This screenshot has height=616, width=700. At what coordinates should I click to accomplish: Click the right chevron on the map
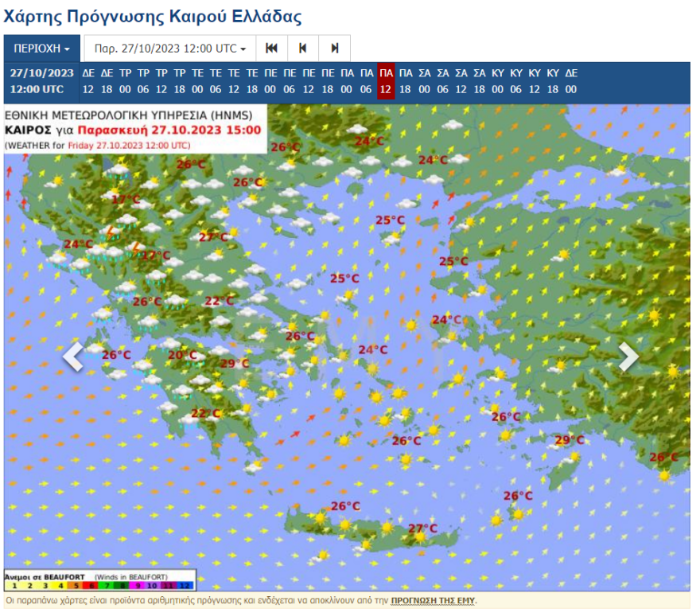tap(628, 357)
